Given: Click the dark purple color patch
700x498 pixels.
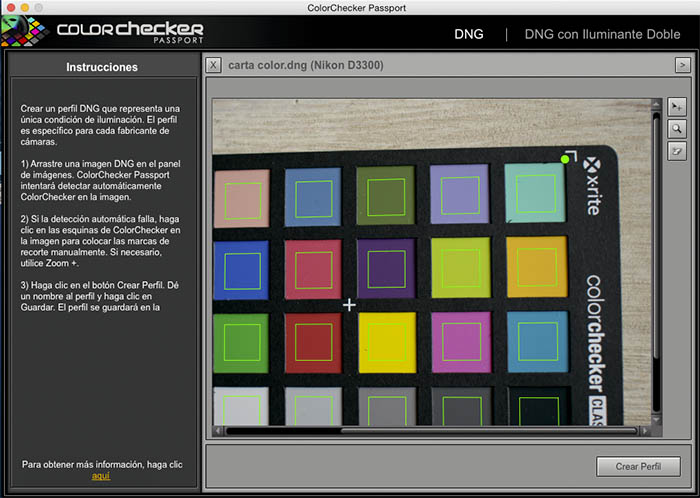Looking at the screenshot, I should (x=386, y=269).
